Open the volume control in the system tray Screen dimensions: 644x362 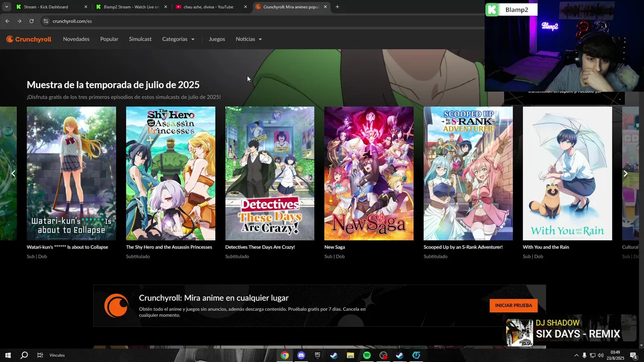600,355
